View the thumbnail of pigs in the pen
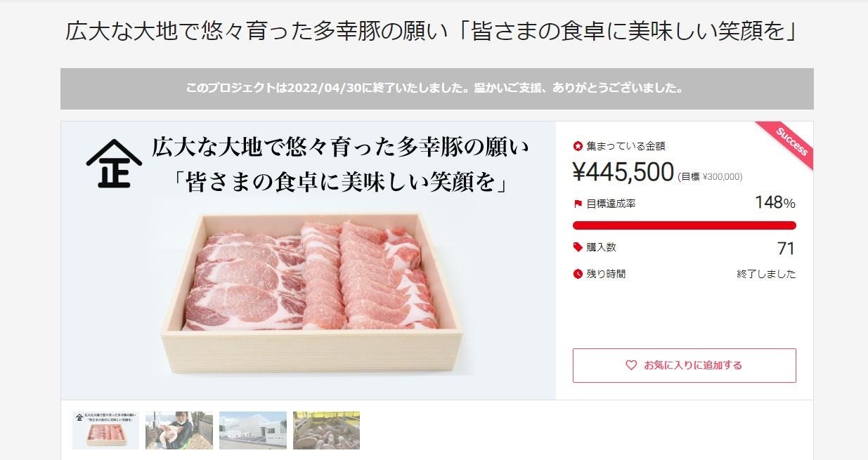 [326, 430]
